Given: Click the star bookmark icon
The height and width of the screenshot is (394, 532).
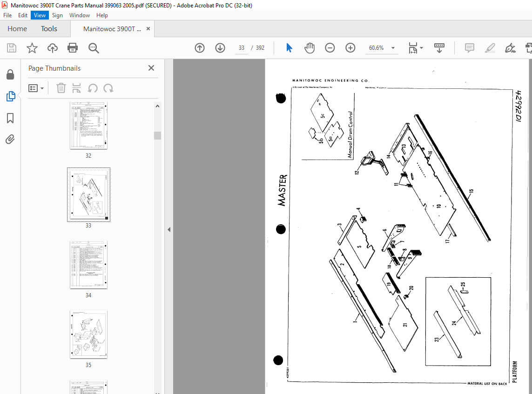Looking at the screenshot, I should pos(32,48).
